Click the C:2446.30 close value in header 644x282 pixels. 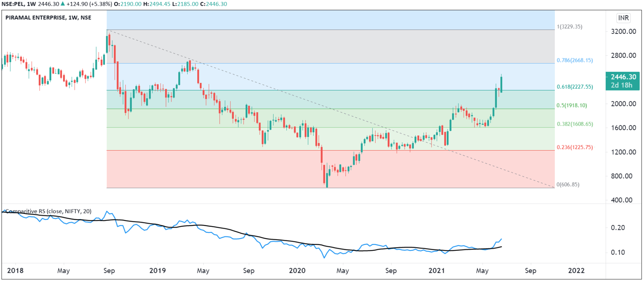(x=214, y=4)
